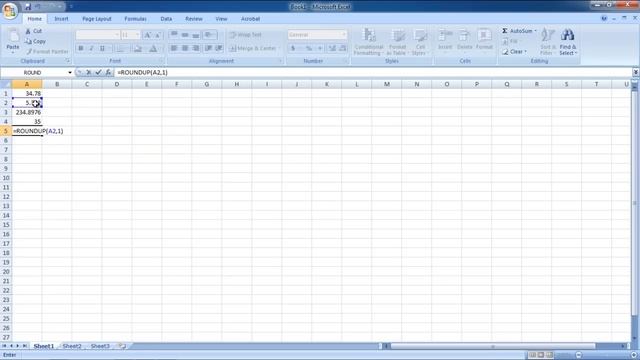Click the Accounting dollar format icon
640x360 pixels.
pyautogui.click(x=293, y=49)
